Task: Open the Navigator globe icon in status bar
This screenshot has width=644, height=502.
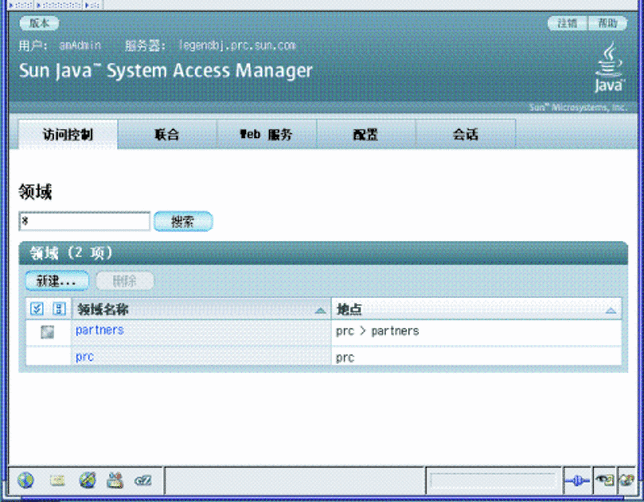Action: tap(25, 479)
